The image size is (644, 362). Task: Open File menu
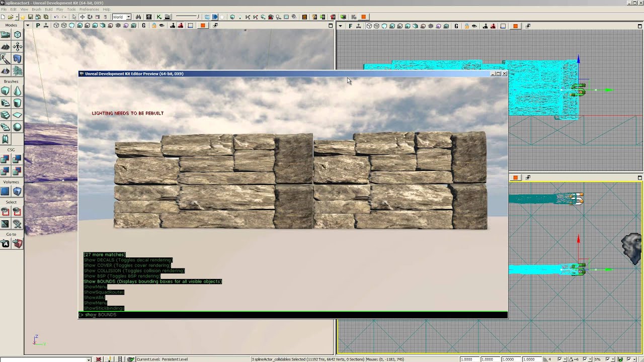[x=4, y=9]
